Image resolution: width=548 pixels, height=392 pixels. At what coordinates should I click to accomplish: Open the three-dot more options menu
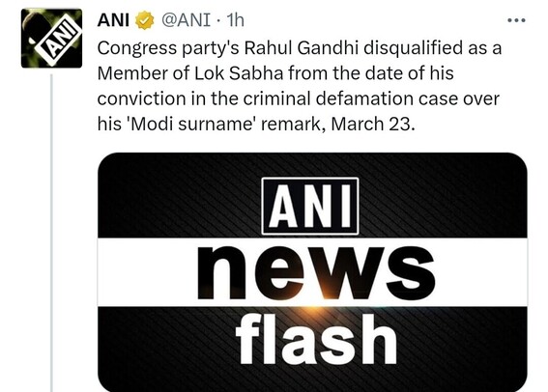pos(516,20)
